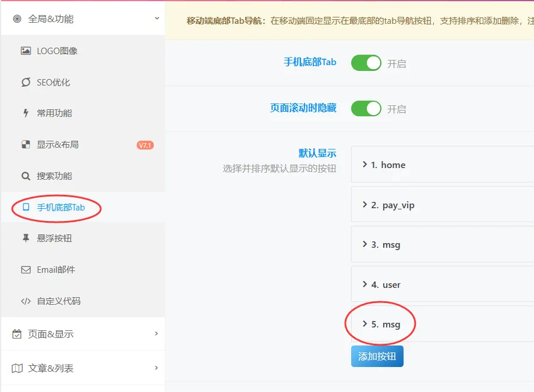Open the LOGO图像 settings page
The height and width of the screenshot is (392, 534).
click(83, 51)
